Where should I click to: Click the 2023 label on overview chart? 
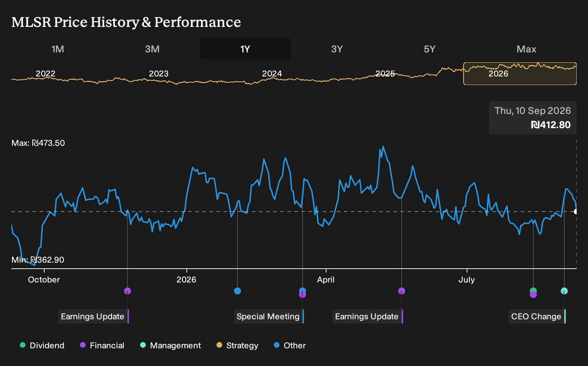tap(158, 74)
